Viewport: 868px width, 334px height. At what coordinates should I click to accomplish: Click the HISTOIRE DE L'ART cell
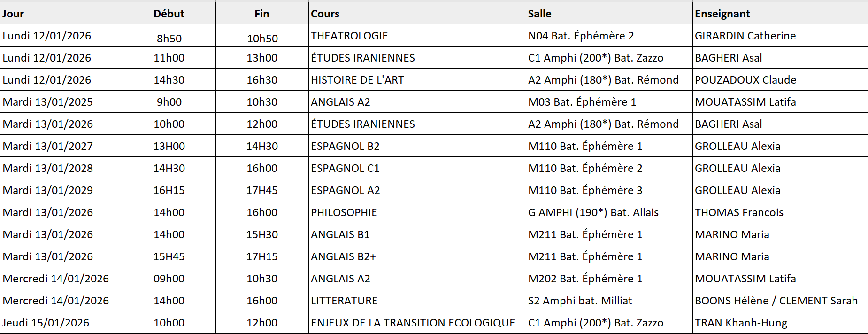(x=357, y=80)
